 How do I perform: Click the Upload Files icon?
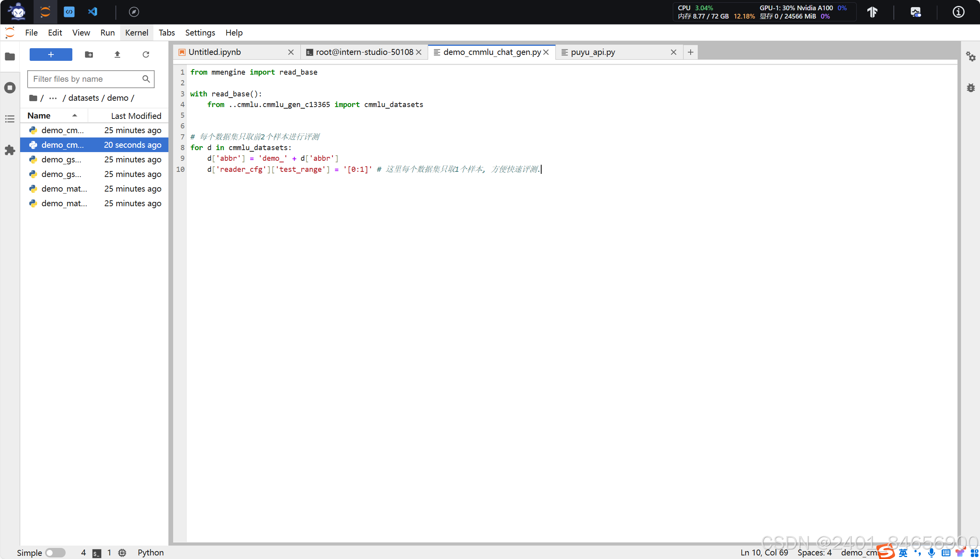(x=117, y=55)
